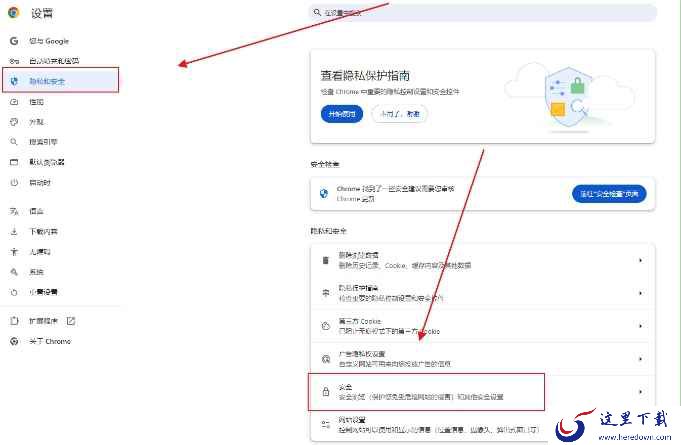Click the privacy guide row icon
Screen dimensions: 681x445
click(x=325, y=293)
